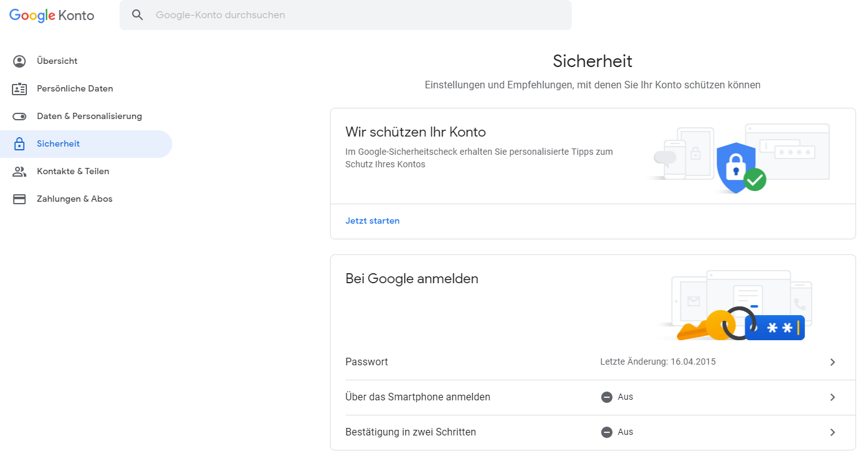
Task: Click the Jetzt starten link
Action: (373, 221)
